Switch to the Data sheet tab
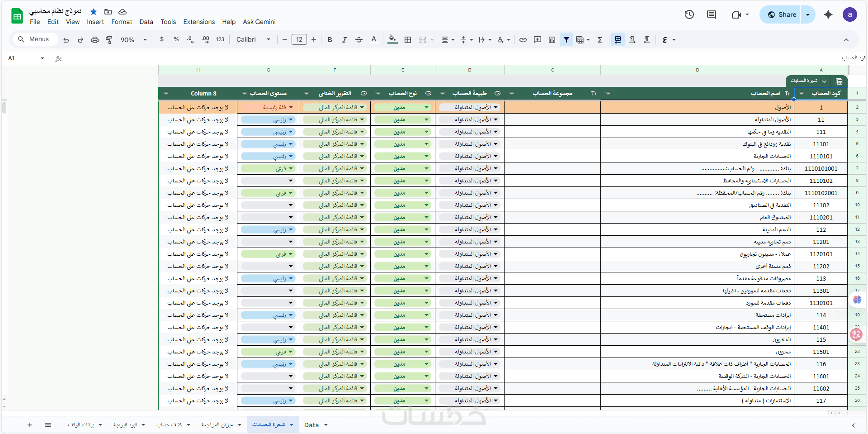 [311, 425]
